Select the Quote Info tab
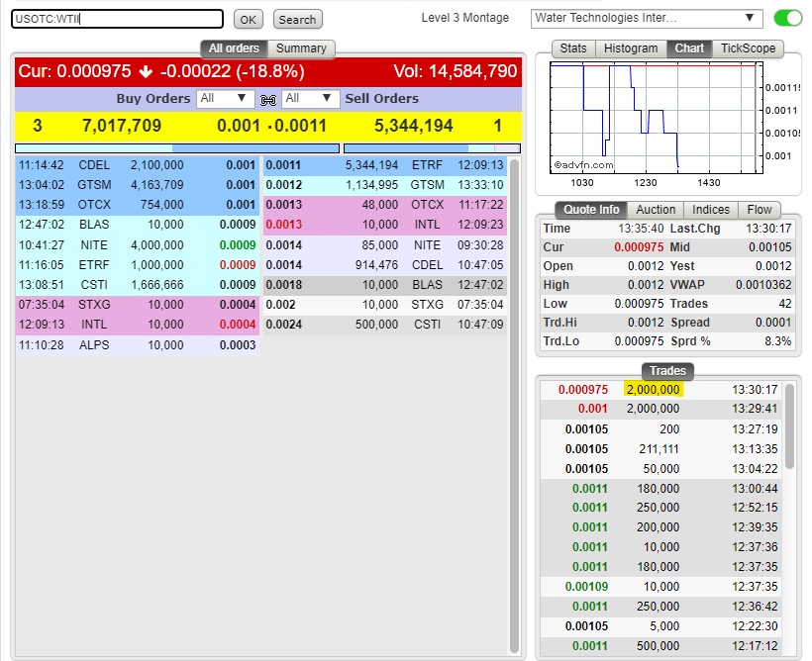 591,210
